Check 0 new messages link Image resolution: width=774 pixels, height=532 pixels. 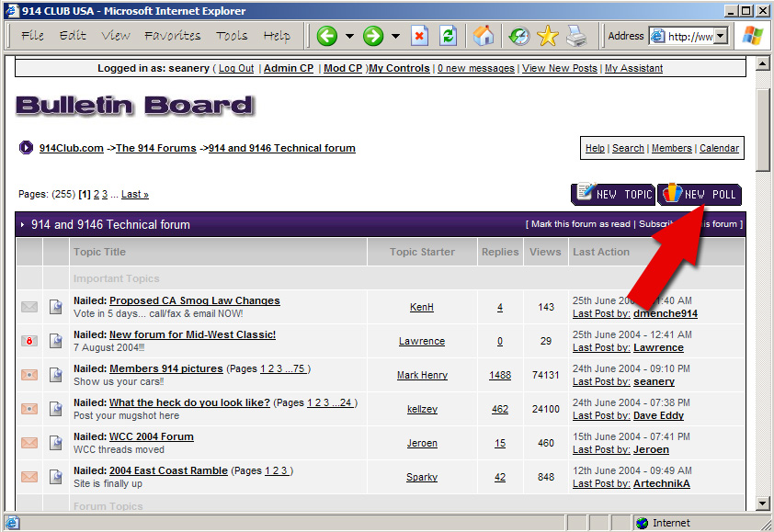[476, 69]
